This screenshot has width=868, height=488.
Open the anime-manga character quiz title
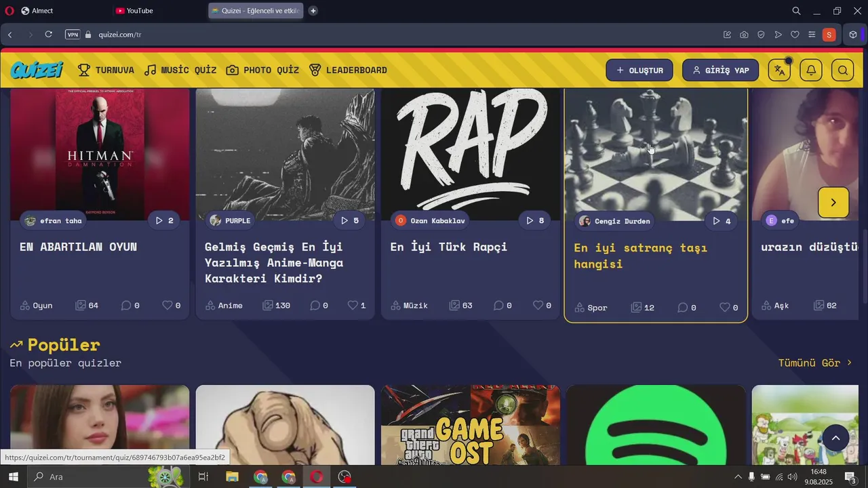pyautogui.click(x=274, y=262)
